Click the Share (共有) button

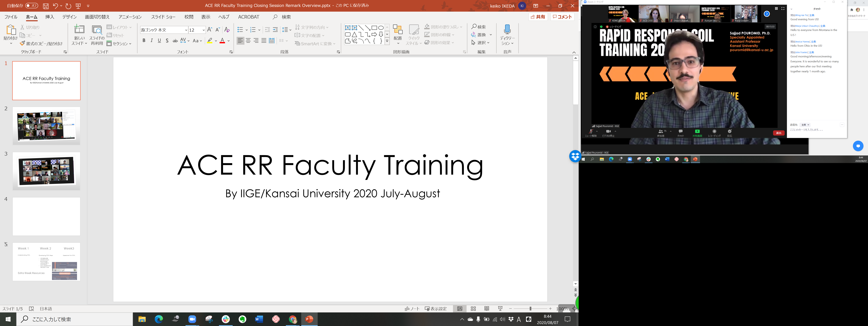[538, 17]
